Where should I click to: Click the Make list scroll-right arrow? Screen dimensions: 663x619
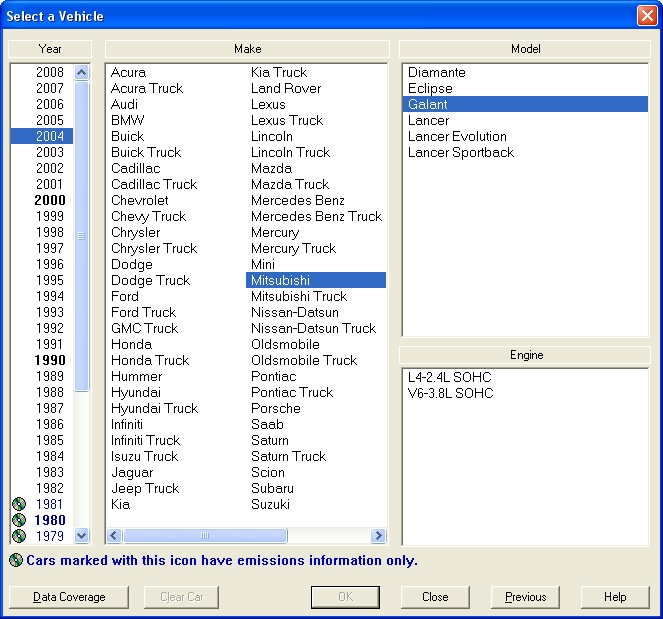(x=378, y=536)
